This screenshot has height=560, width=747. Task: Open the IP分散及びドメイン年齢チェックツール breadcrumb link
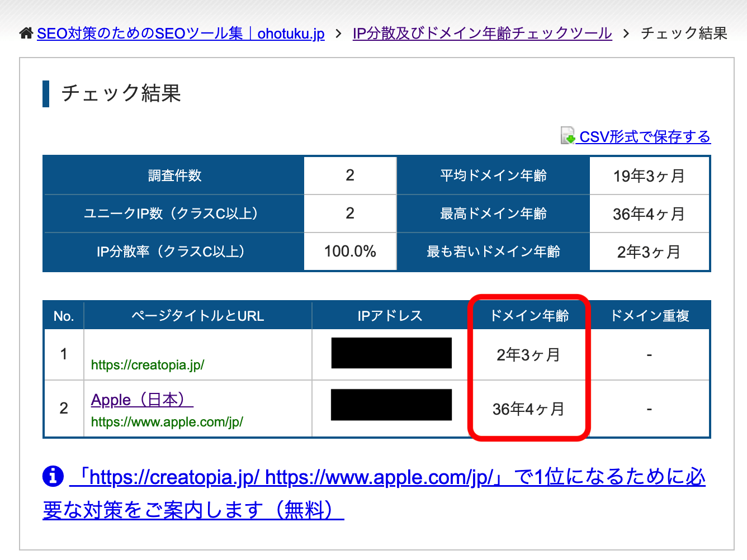coord(481,34)
